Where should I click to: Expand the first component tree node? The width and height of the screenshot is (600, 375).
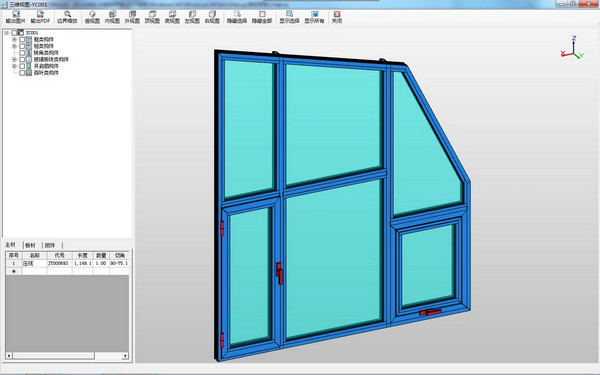click(14, 39)
